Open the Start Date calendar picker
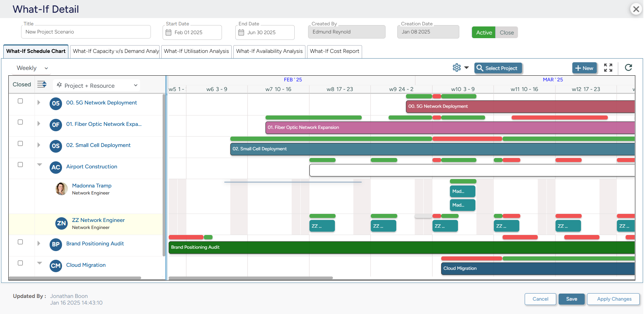 pos(170,32)
